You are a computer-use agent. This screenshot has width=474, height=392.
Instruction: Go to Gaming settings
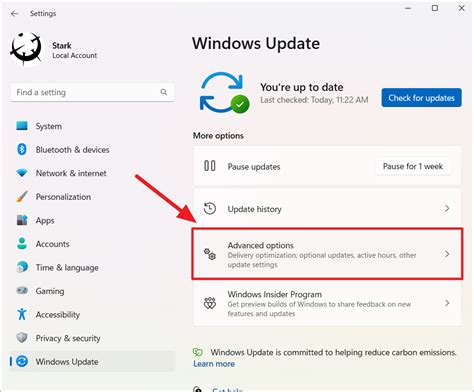pos(92,291)
